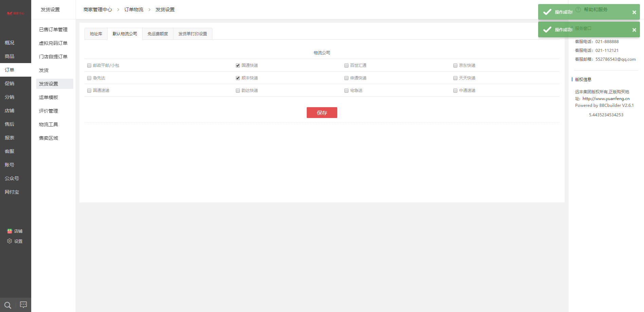This screenshot has width=644, height=312.
Task: Open the http://www.yuanfeng.cn link
Action: pyautogui.click(x=606, y=99)
